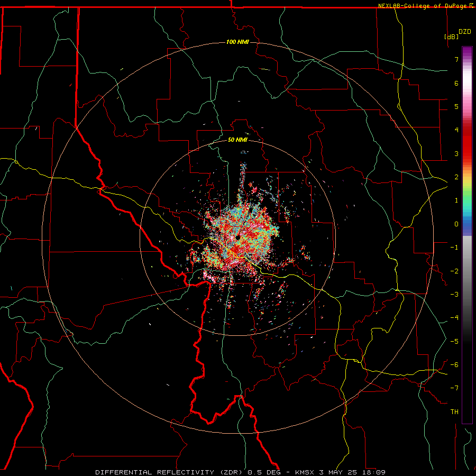
Task: Click the ZDR color scale bar
Action: click(x=467, y=235)
